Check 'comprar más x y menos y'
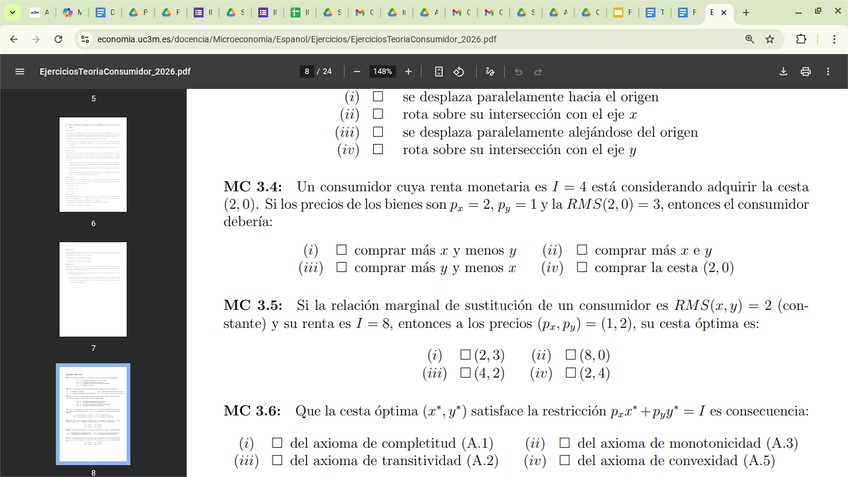848x477 pixels. click(341, 250)
